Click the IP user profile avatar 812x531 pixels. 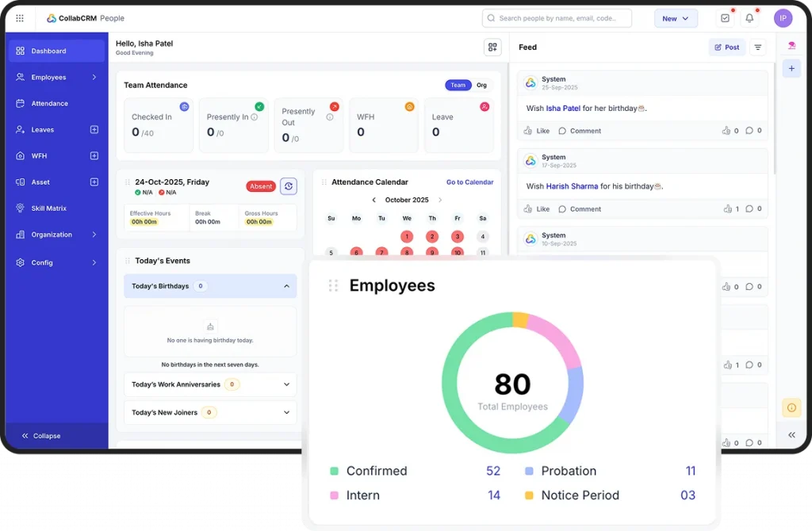783,18
